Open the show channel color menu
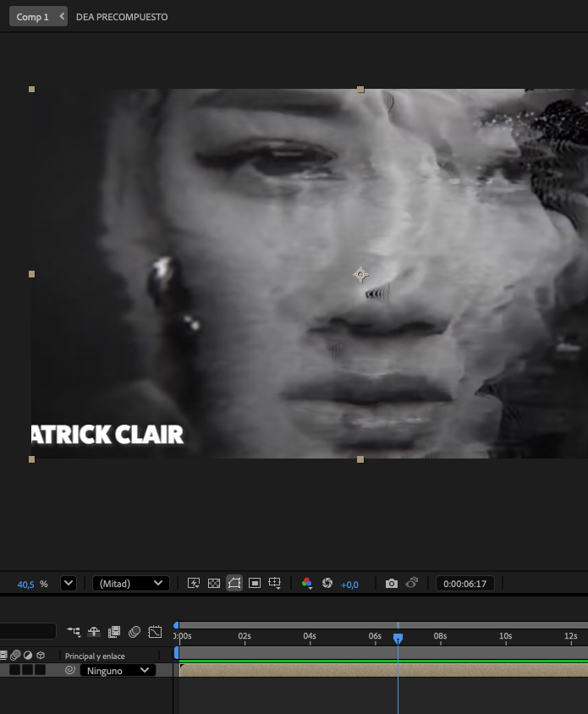Image resolution: width=588 pixels, height=714 pixels. [307, 584]
